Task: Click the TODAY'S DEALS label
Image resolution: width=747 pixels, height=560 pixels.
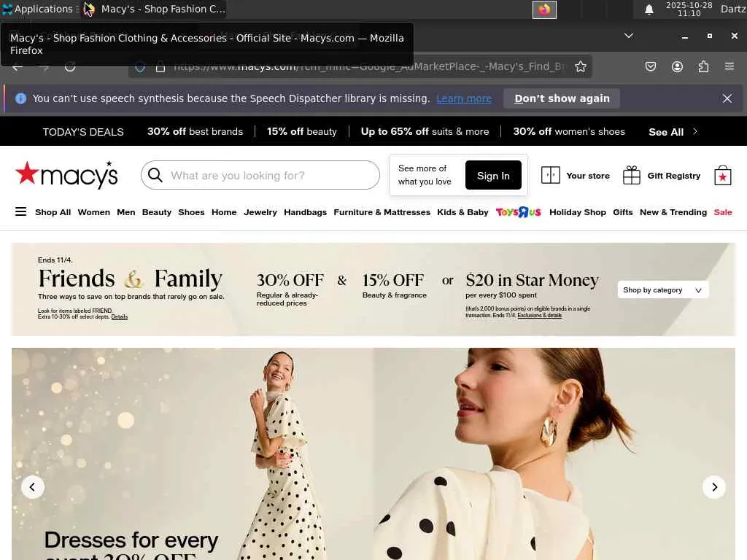Action: [x=83, y=132]
